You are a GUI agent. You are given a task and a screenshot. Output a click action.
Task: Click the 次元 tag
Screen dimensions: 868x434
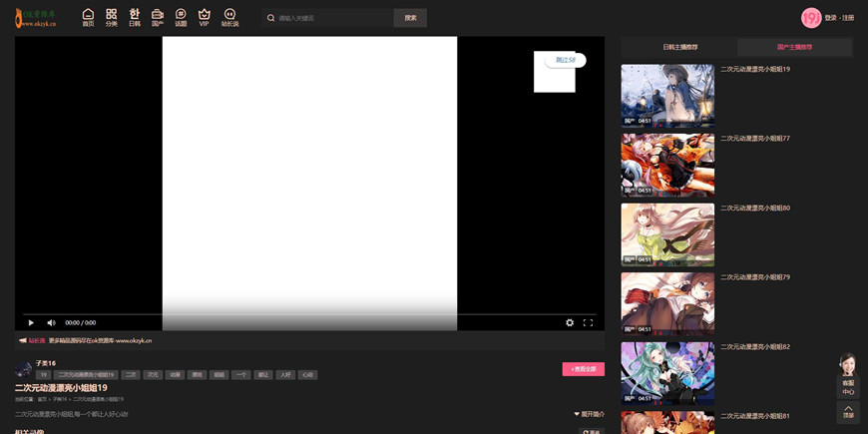click(x=153, y=375)
